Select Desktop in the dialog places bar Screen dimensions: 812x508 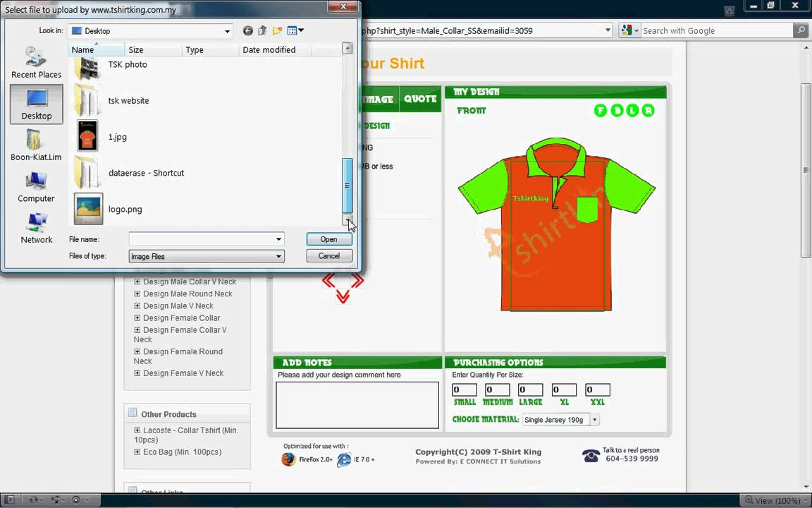36,104
